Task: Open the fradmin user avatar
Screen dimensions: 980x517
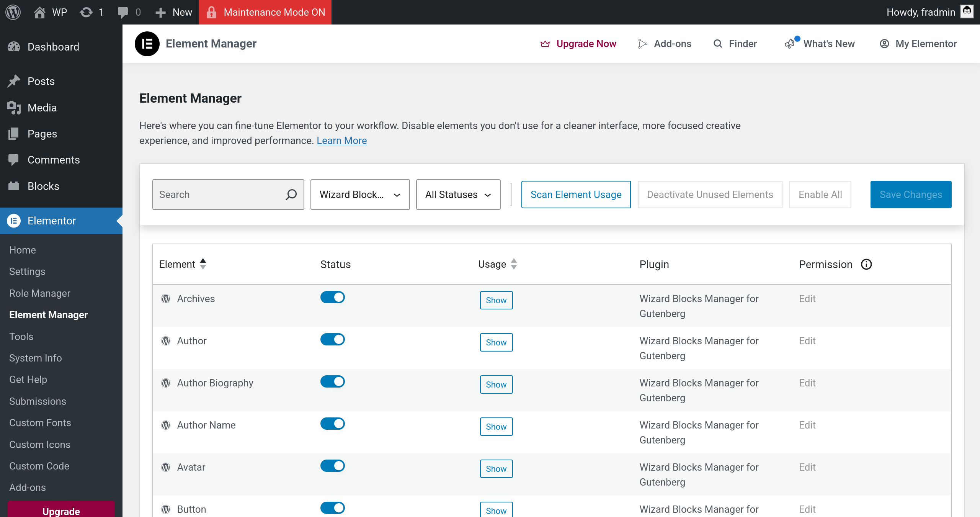Action: click(967, 11)
